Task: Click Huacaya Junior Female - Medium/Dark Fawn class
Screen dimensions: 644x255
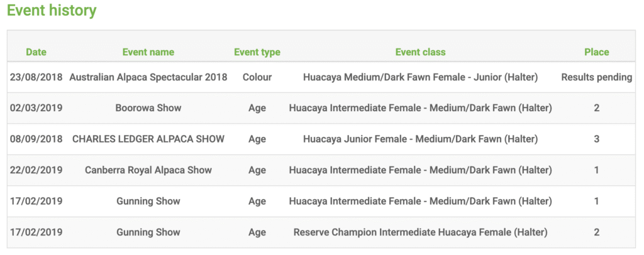Action: [x=420, y=139]
